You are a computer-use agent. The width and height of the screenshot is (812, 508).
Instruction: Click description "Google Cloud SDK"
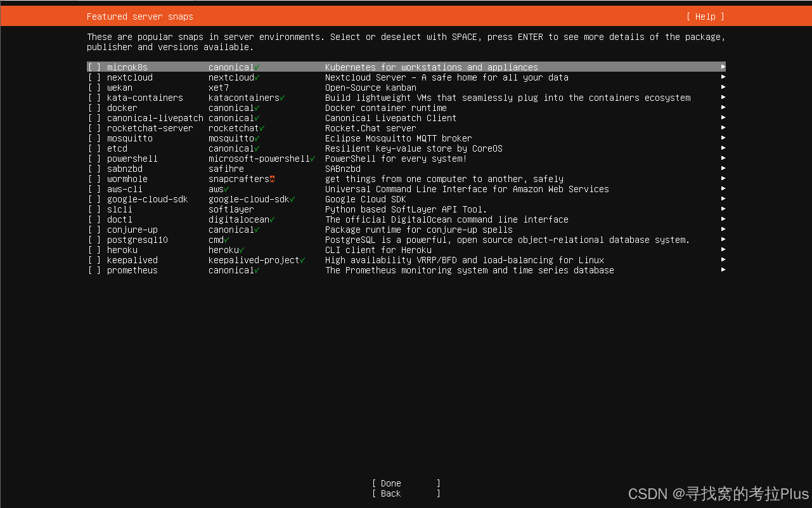366,199
